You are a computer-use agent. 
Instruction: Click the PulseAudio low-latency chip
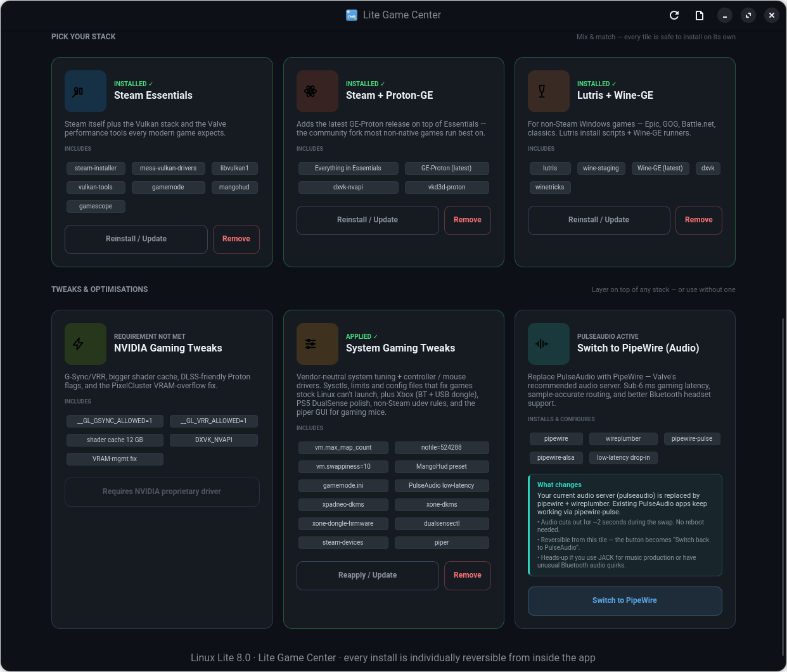[442, 486]
